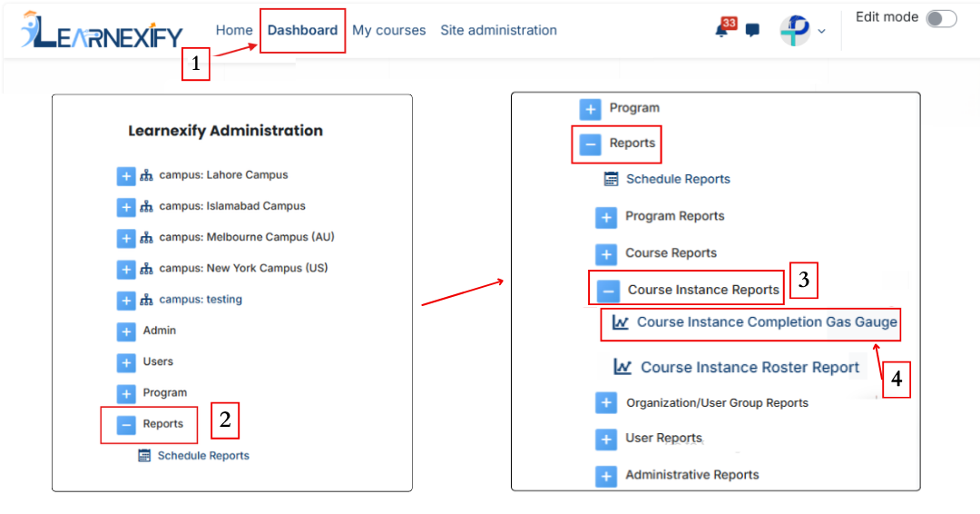The image size is (980, 514).
Task: Expand the Program node in left panel
Action: pyautogui.click(x=125, y=394)
